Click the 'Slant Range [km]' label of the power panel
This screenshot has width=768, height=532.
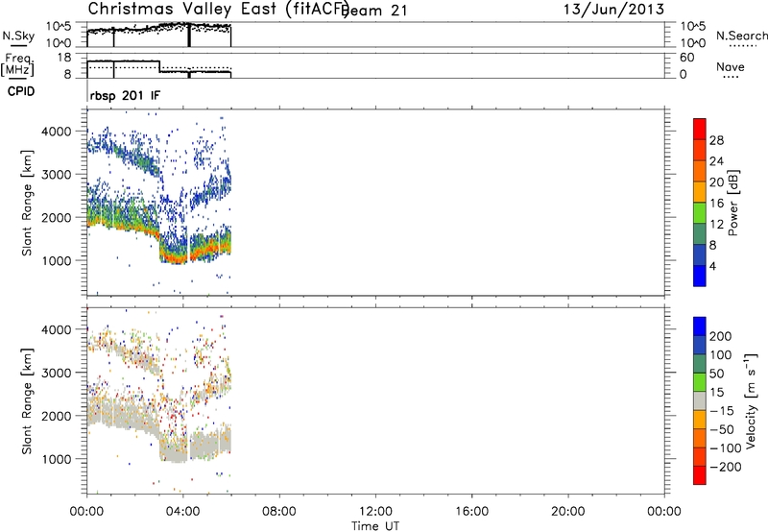coord(27,203)
